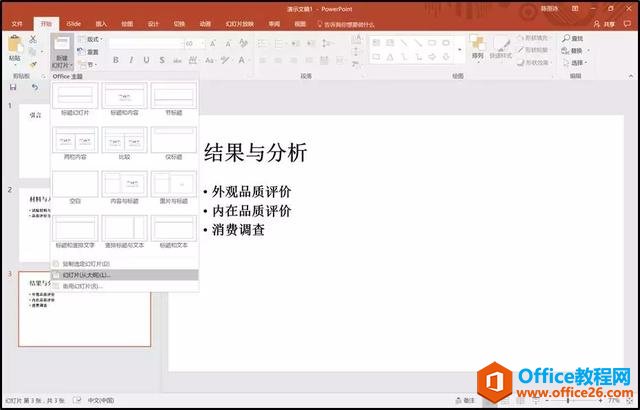Click the font name input box
This screenshot has height=410, width=640.
coord(146,43)
